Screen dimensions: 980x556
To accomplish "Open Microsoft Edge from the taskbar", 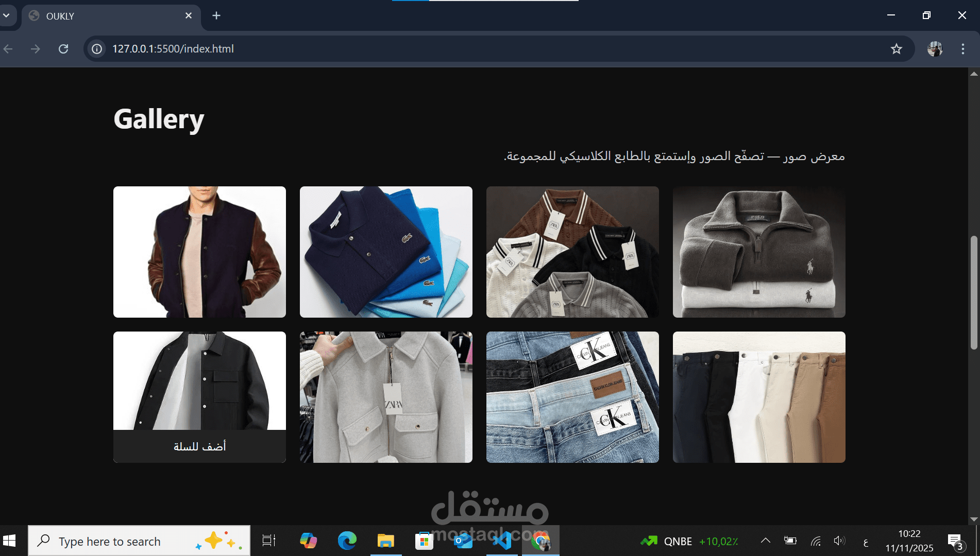I will [x=347, y=541].
